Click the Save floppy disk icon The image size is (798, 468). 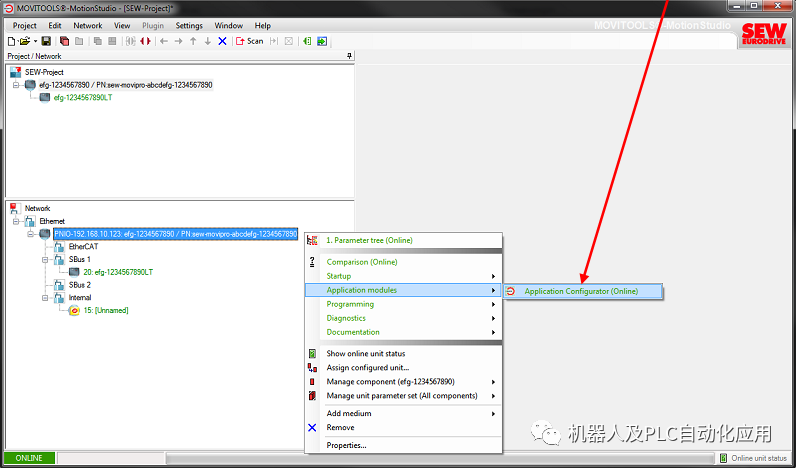coord(46,41)
